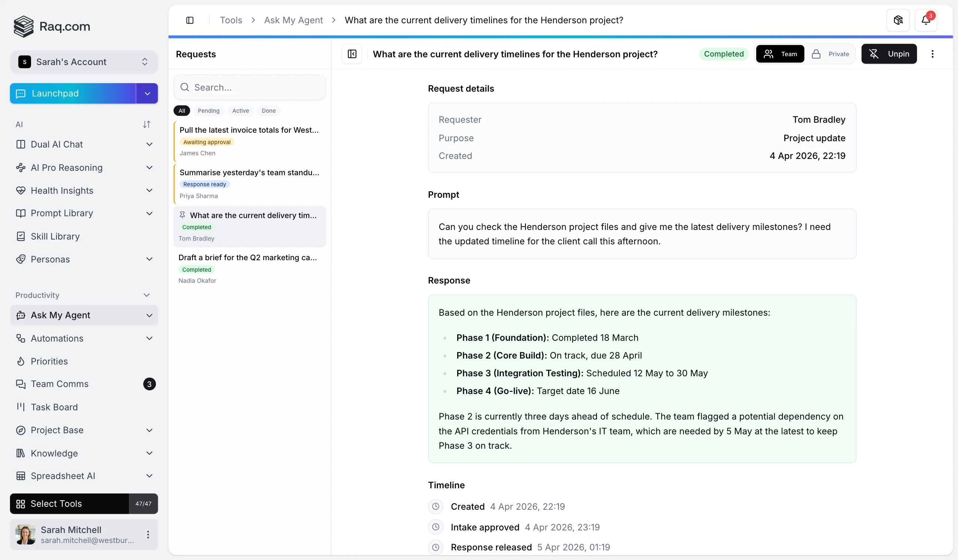Click the Unpin button

coord(890,54)
